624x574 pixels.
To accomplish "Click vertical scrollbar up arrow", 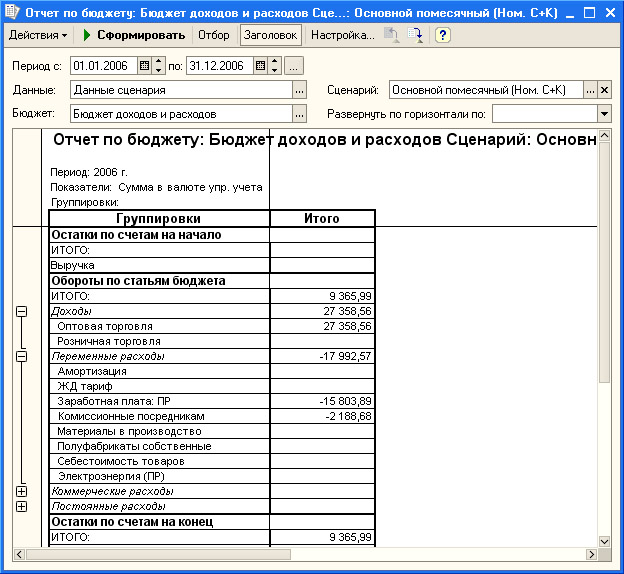I will pyautogui.click(x=604, y=135).
